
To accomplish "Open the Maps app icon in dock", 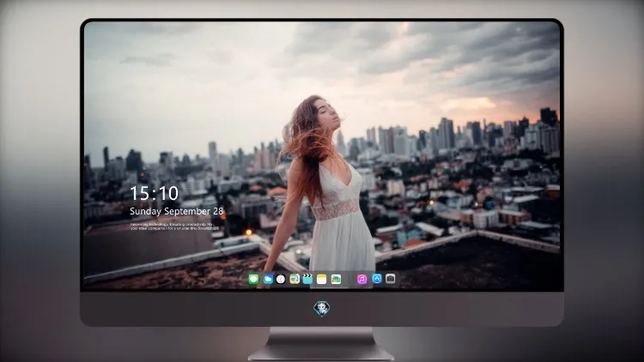I will (x=295, y=280).
